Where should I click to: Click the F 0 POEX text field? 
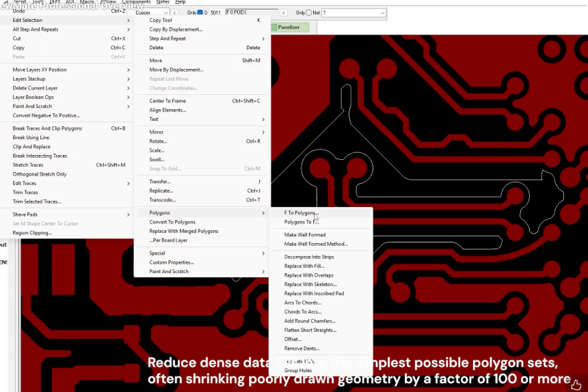[x=252, y=13]
